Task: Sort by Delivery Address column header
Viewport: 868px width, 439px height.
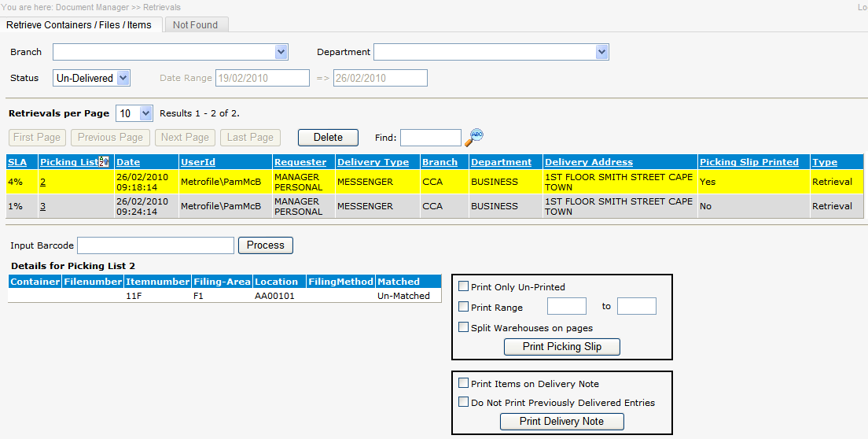Action: tap(589, 162)
